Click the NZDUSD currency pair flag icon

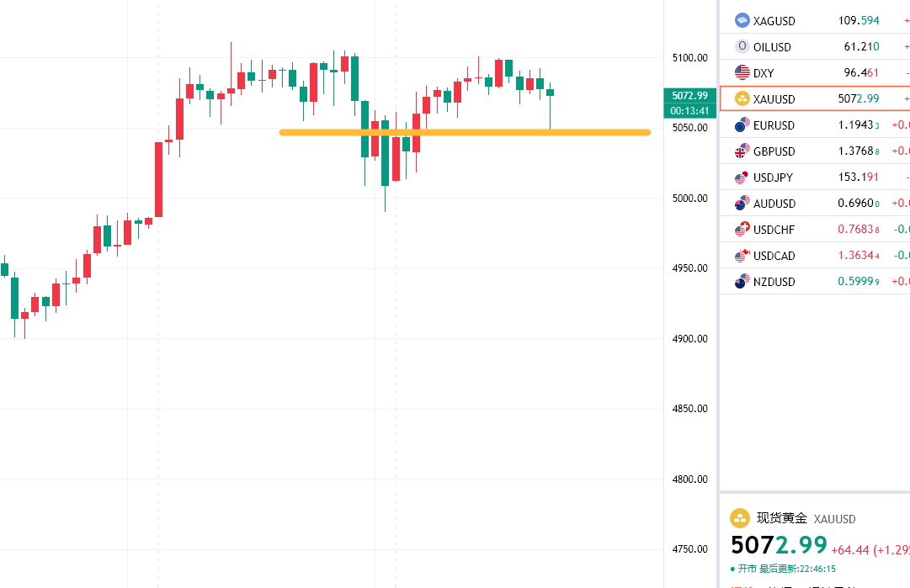pyautogui.click(x=742, y=282)
